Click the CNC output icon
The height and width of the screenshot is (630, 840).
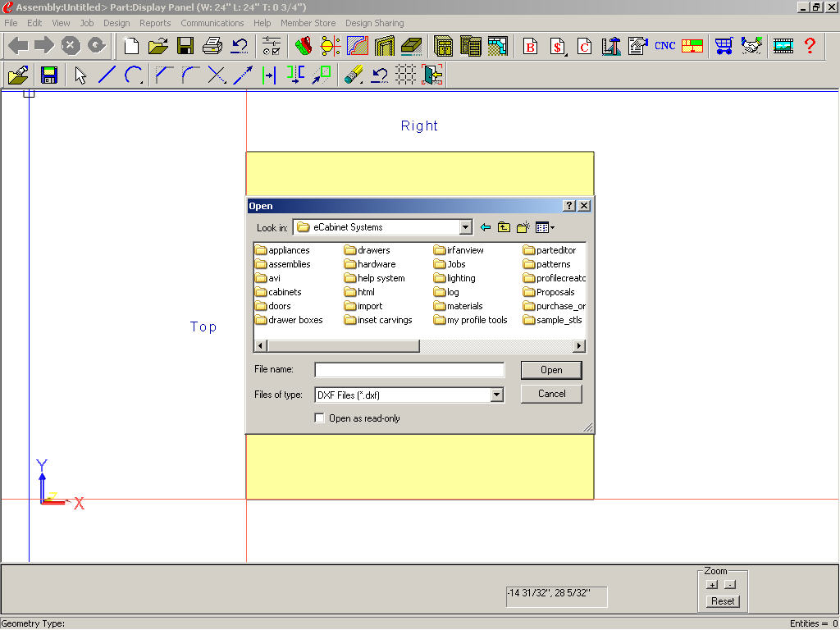(x=664, y=46)
